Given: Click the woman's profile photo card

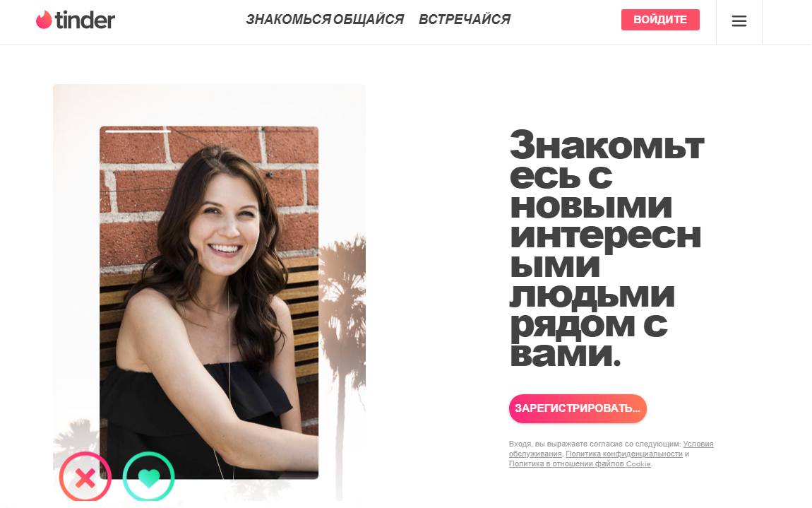Looking at the screenshot, I should pos(209,302).
